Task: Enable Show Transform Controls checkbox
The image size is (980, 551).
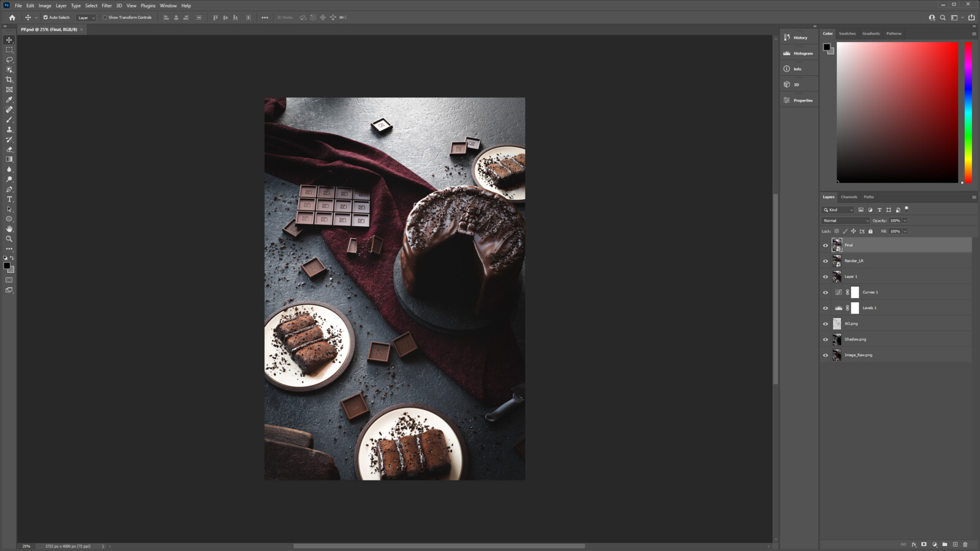Action: point(105,18)
